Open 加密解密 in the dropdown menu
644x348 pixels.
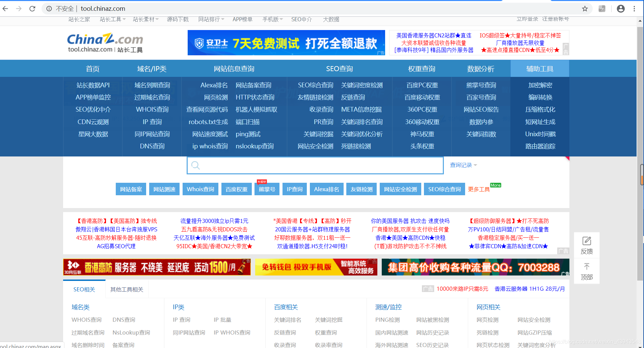pyautogui.click(x=540, y=85)
